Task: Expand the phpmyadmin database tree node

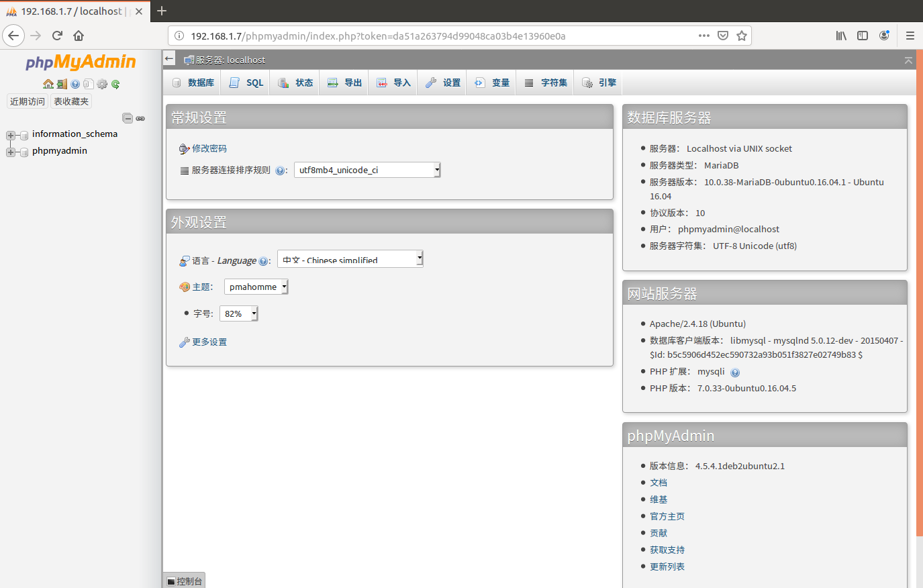Action: point(11,152)
